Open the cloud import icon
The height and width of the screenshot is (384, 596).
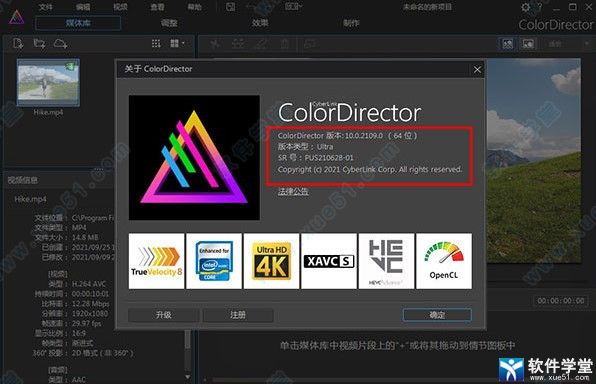tap(60, 44)
